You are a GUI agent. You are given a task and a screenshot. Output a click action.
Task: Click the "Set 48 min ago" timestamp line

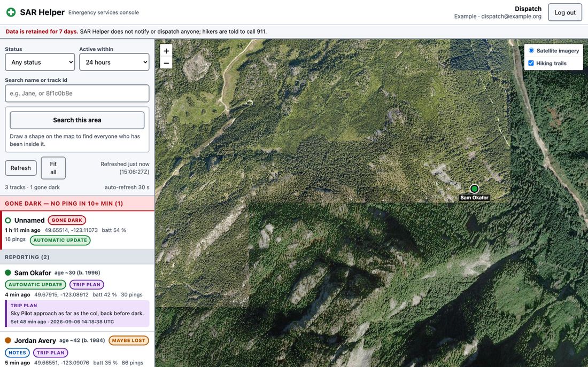62,322
